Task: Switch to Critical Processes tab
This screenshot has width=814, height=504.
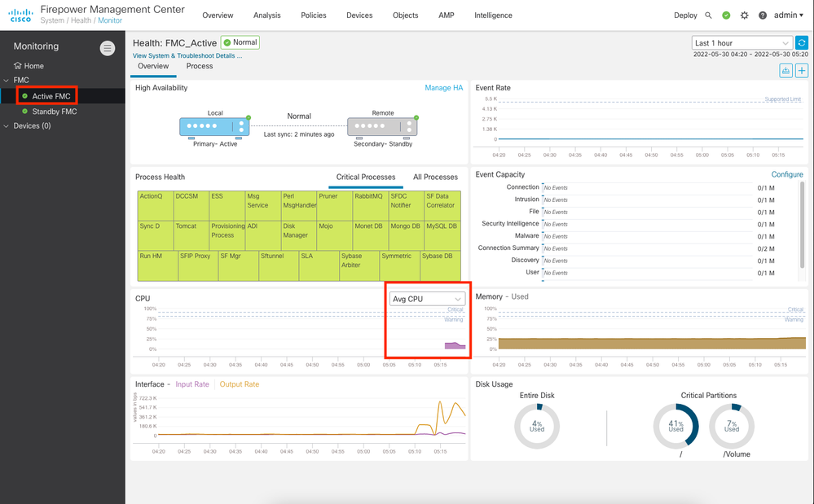Action: coord(366,177)
